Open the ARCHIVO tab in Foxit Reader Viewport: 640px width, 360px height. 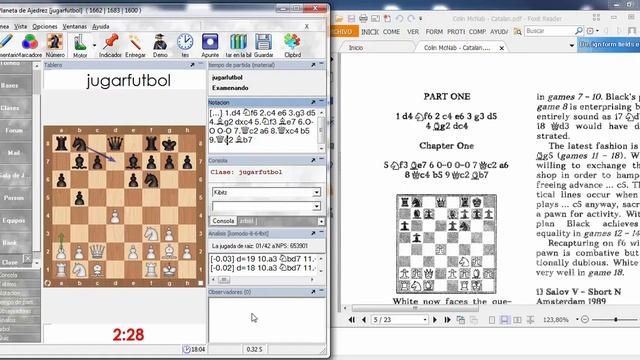344,31
